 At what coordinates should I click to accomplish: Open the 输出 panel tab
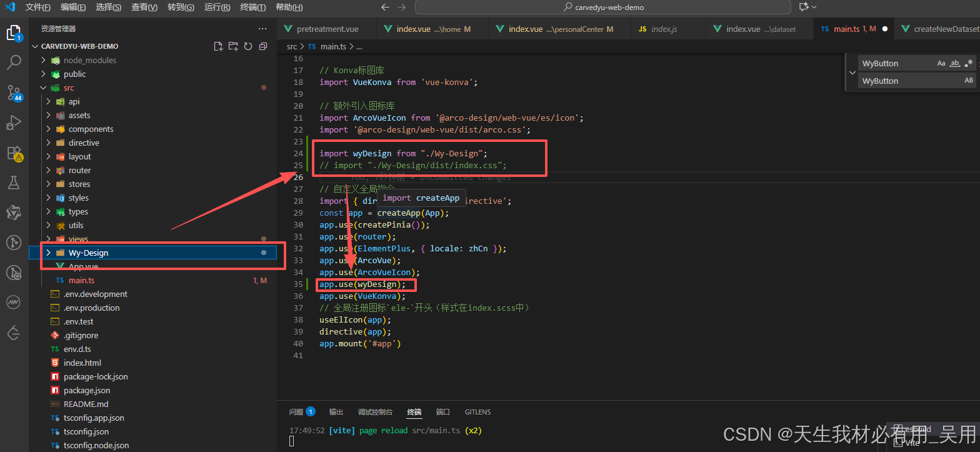(336, 412)
